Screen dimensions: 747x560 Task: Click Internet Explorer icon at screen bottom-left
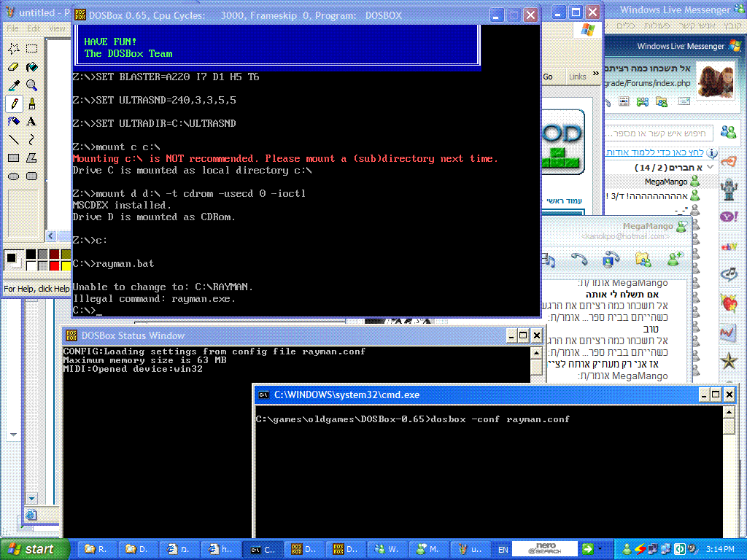pos(31,516)
